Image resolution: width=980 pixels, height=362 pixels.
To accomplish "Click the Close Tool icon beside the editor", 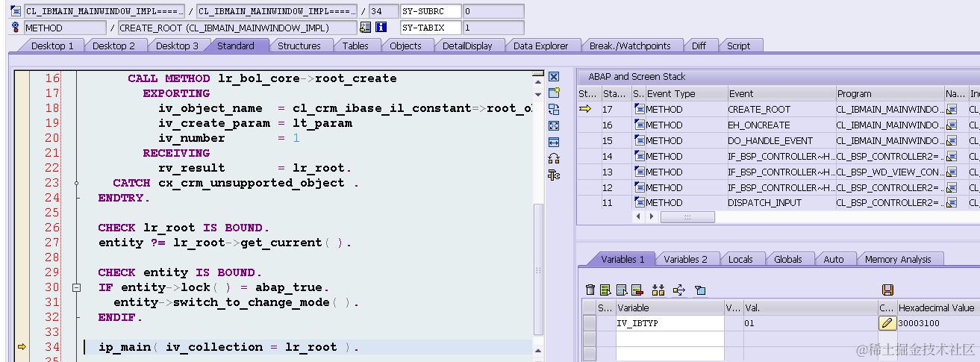I will 554,77.
